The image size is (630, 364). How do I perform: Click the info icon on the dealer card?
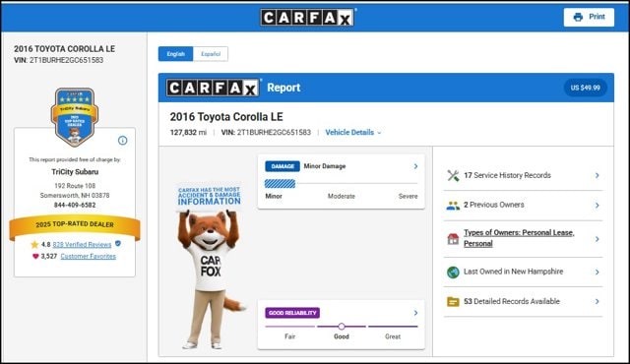[x=122, y=141]
